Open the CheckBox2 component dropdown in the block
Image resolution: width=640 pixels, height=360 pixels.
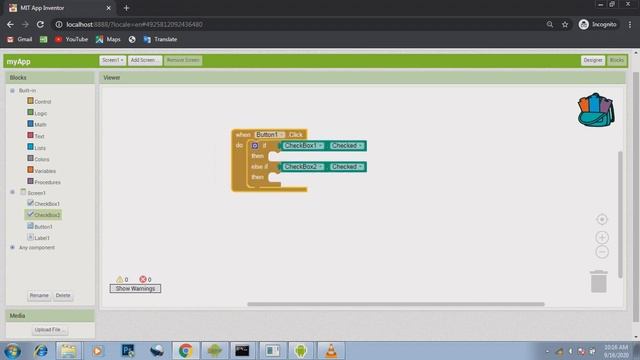(303, 167)
